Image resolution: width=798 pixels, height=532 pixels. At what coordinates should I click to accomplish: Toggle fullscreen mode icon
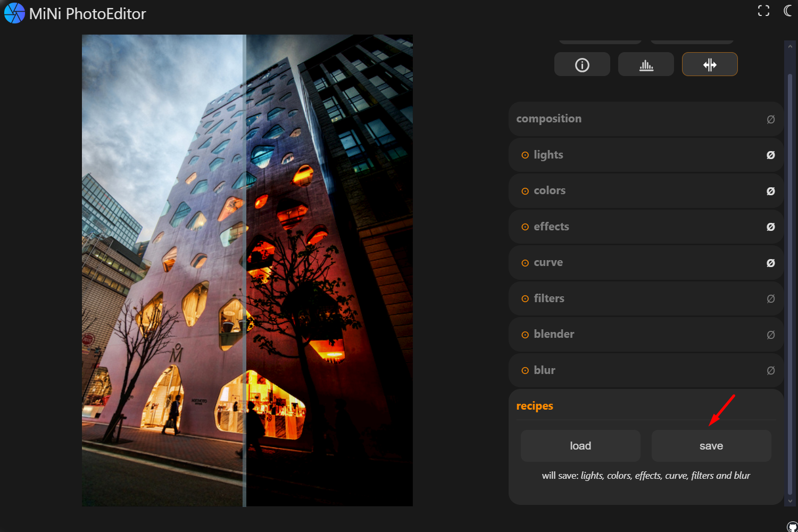(763, 11)
